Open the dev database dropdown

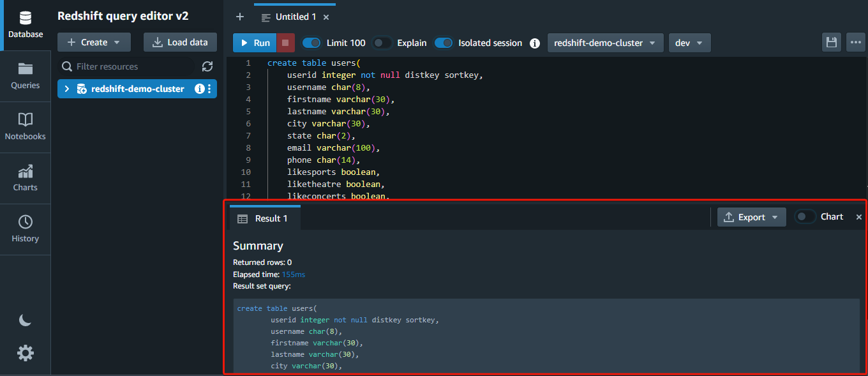pyautogui.click(x=689, y=43)
